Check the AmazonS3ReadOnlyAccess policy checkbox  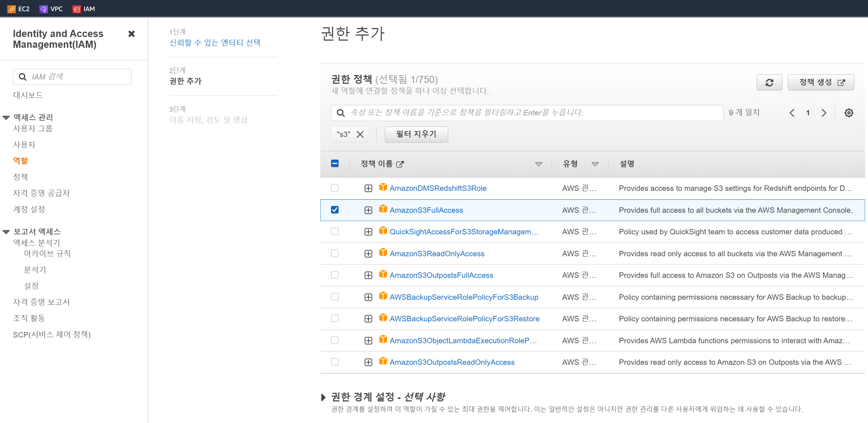pos(335,253)
